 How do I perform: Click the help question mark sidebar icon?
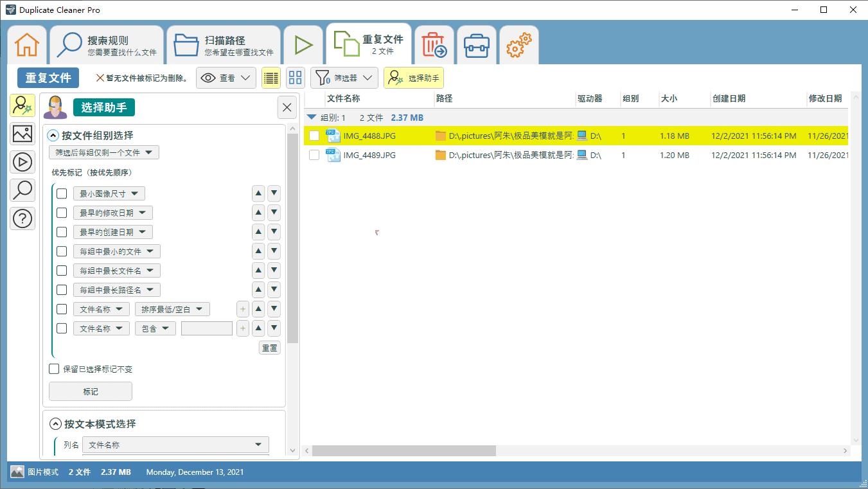click(x=22, y=218)
